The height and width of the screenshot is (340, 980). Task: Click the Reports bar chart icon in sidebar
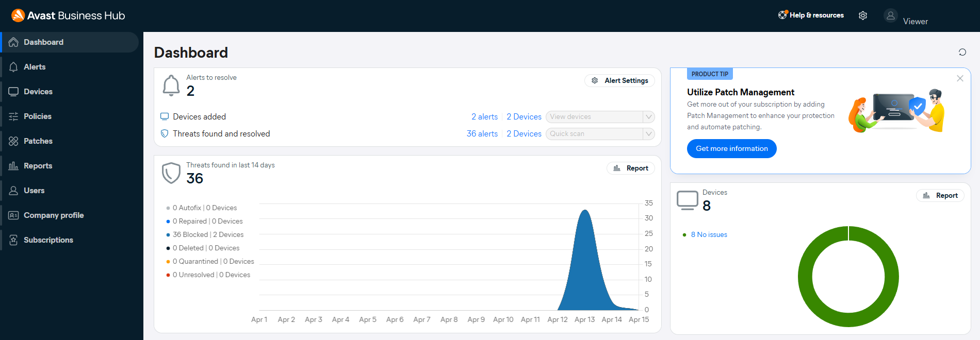pyautogui.click(x=13, y=166)
